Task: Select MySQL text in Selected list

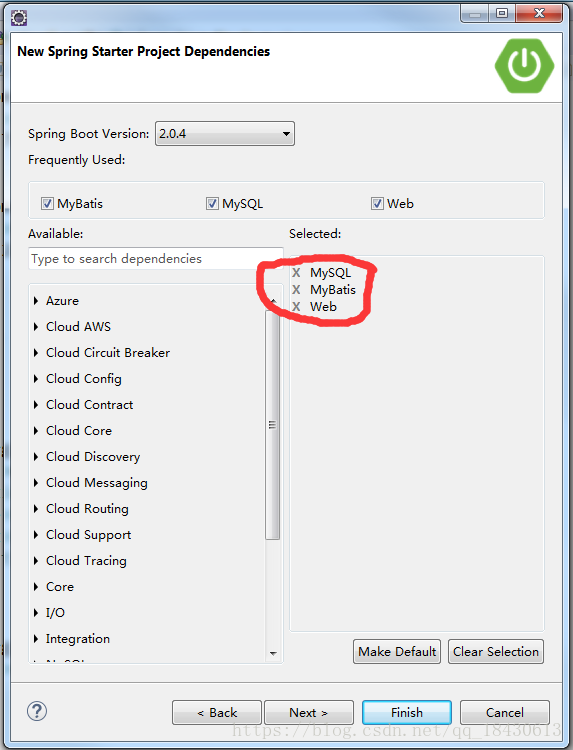Action: coord(331,273)
